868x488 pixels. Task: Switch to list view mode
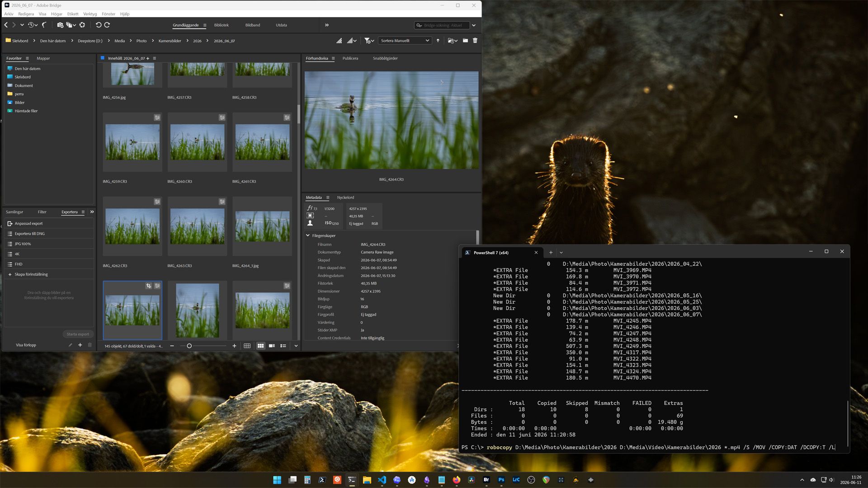tap(283, 346)
